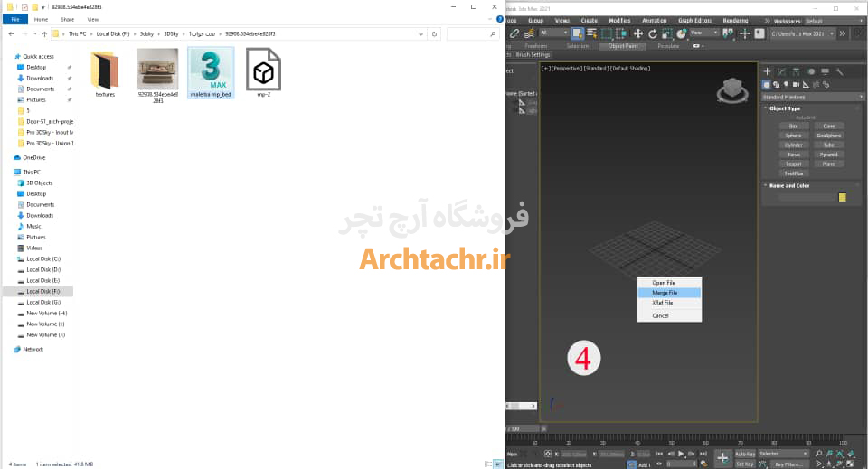Screen dimensions: 868x469
Task: Toggle the AutoGrid option
Action: 806,117
